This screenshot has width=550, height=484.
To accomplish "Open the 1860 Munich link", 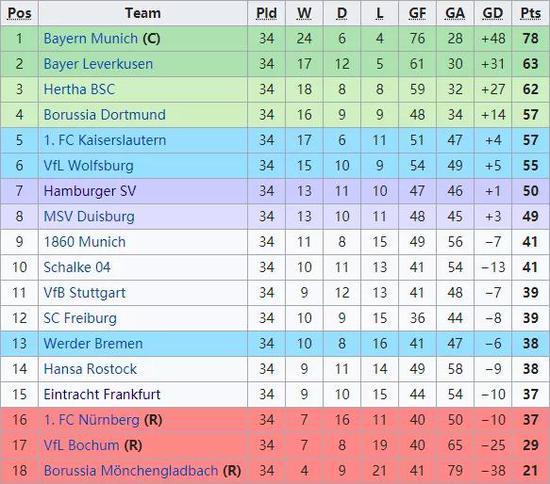I will 85,242.
